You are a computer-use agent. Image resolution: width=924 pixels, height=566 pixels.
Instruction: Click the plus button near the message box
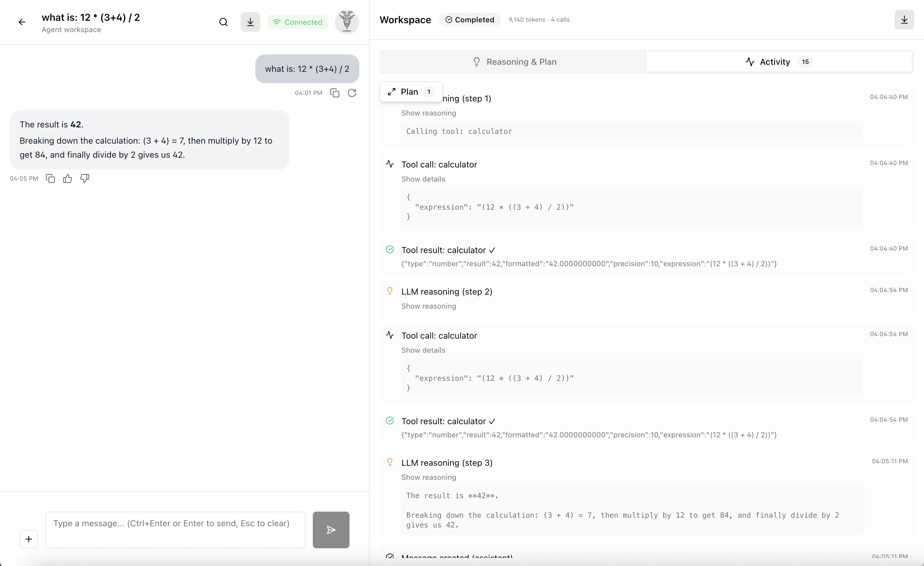28,539
